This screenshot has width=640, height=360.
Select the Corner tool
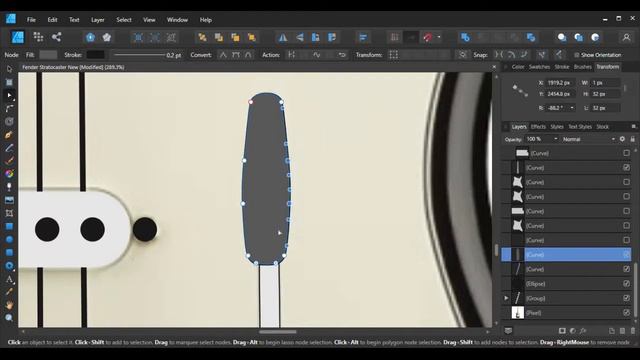point(9,108)
